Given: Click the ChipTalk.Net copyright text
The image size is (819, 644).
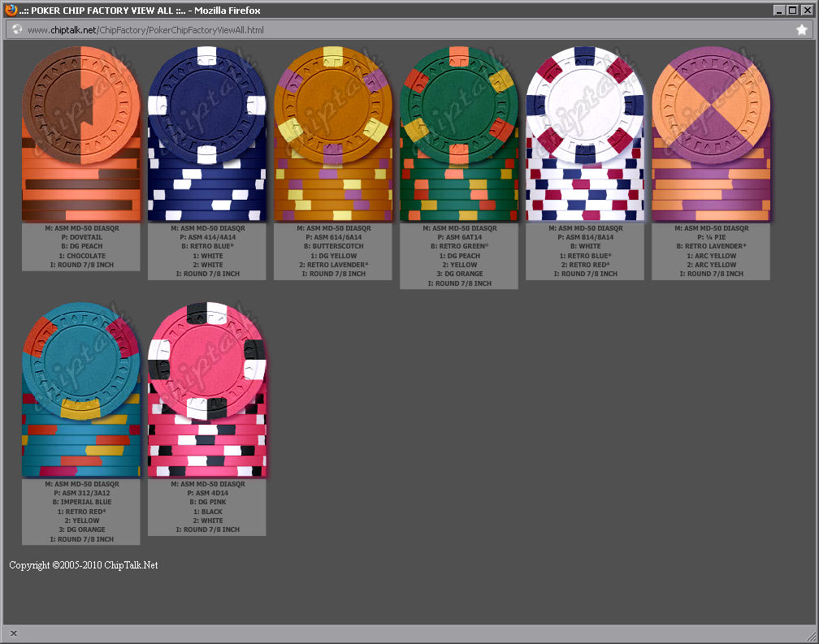Looking at the screenshot, I should click(x=84, y=565).
